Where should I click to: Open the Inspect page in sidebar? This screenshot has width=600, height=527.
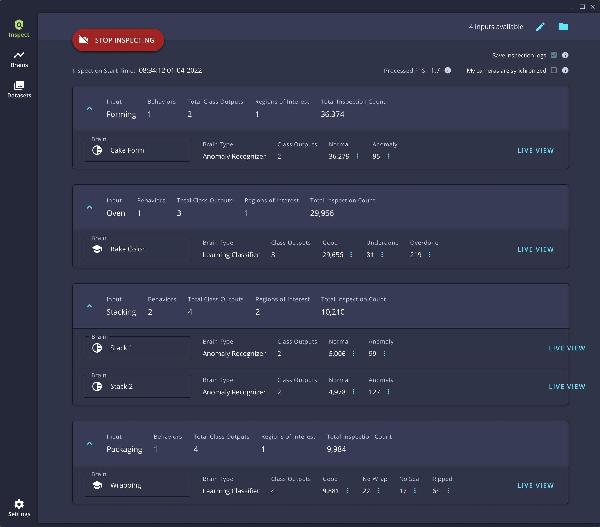19,29
